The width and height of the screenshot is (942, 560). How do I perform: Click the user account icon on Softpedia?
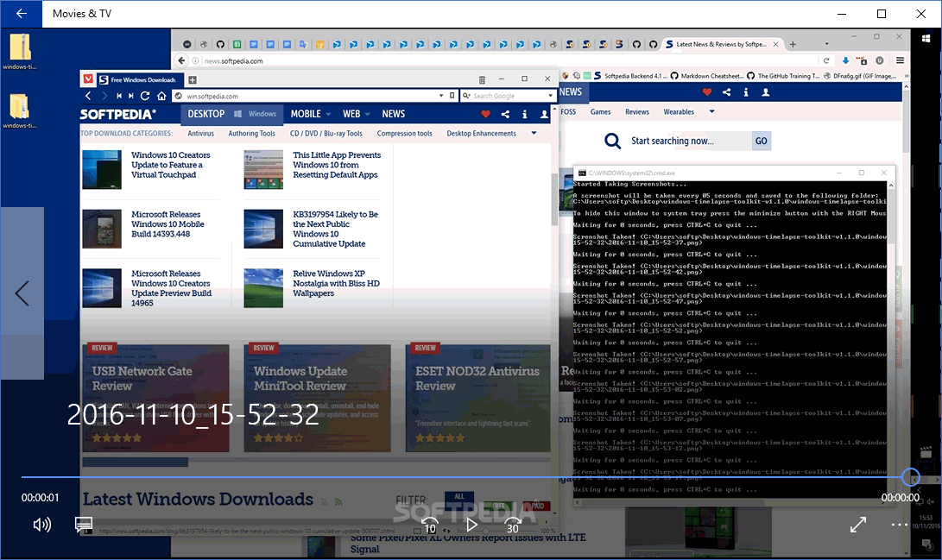[x=544, y=114]
